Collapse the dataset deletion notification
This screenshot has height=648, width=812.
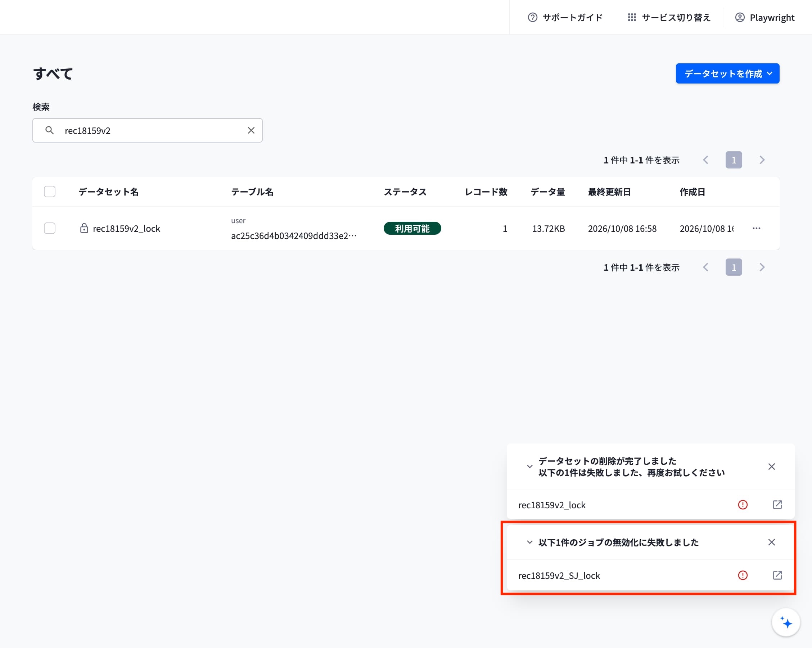pyautogui.click(x=529, y=467)
